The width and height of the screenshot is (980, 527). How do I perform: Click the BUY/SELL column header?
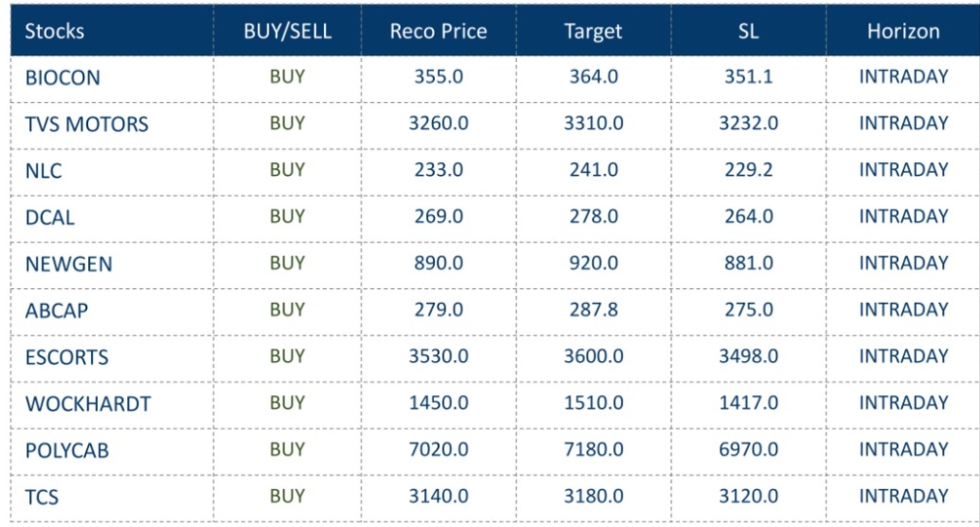point(287,31)
